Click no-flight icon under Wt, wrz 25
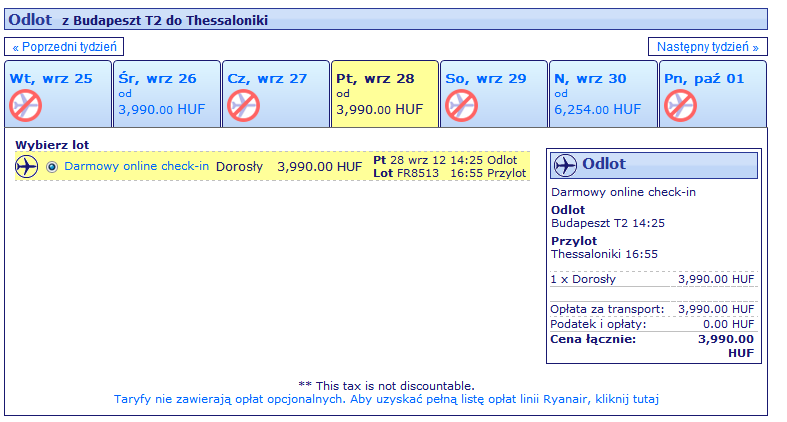 [25, 105]
